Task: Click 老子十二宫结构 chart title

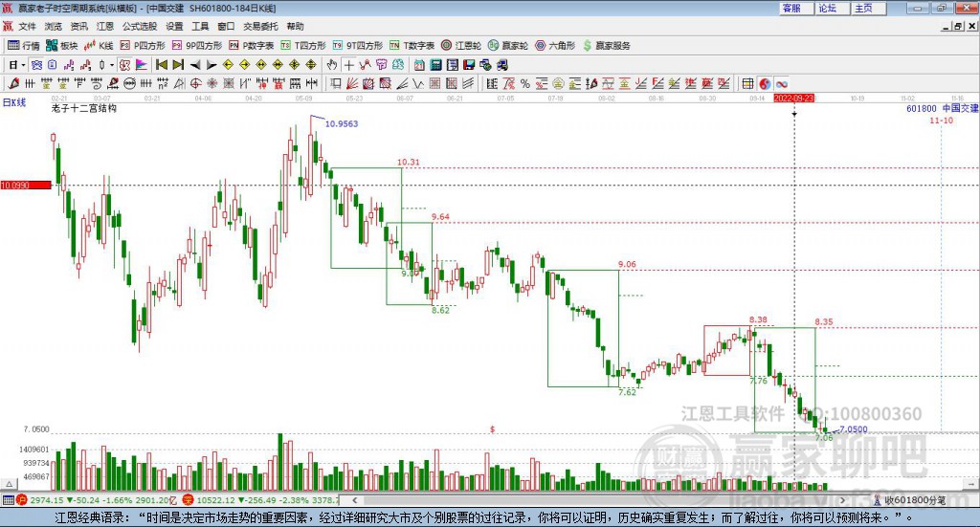Action: click(x=84, y=109)
